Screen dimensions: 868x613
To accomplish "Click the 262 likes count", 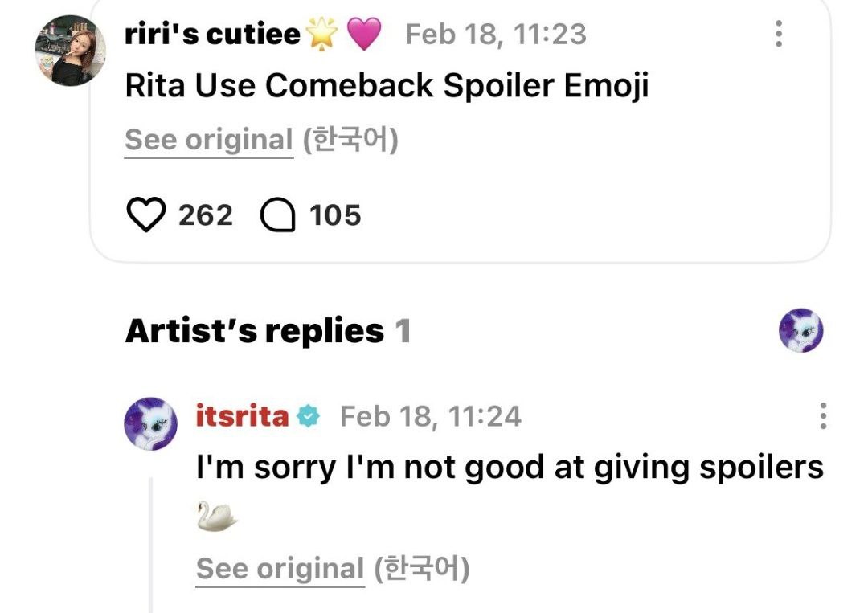I will (x=206, y=215).
